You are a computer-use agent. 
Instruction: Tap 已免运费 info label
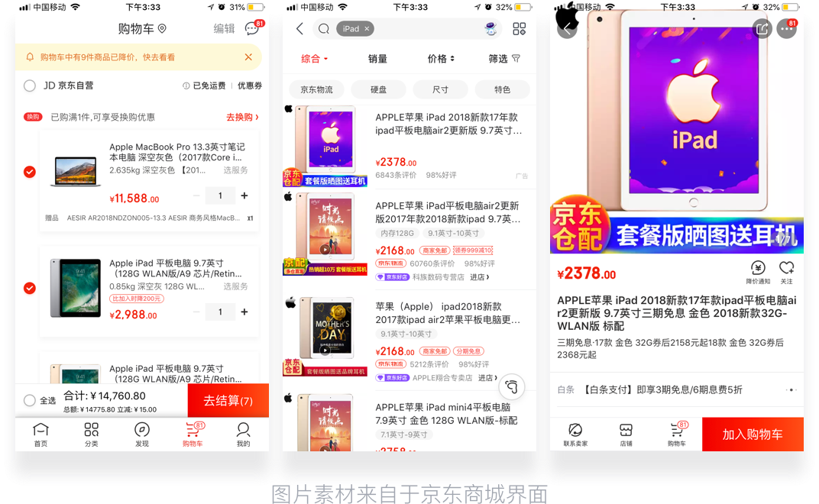[204, 86]
